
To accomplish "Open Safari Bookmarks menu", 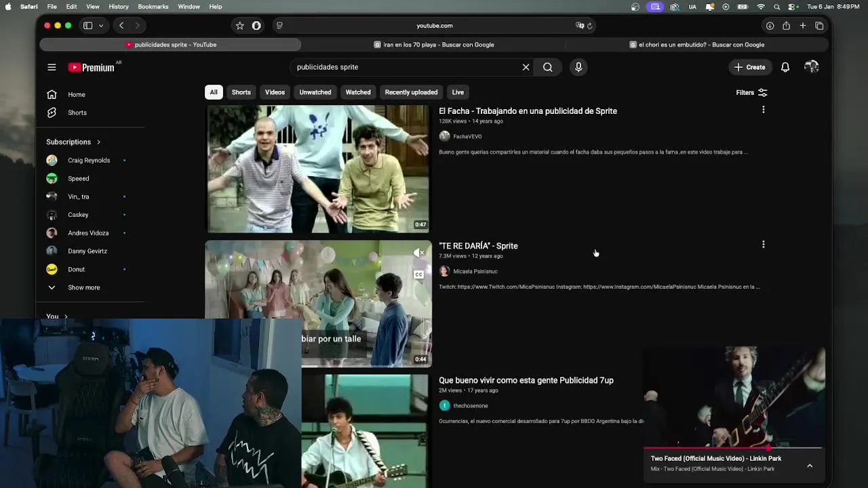I will (x=153, y=7).
